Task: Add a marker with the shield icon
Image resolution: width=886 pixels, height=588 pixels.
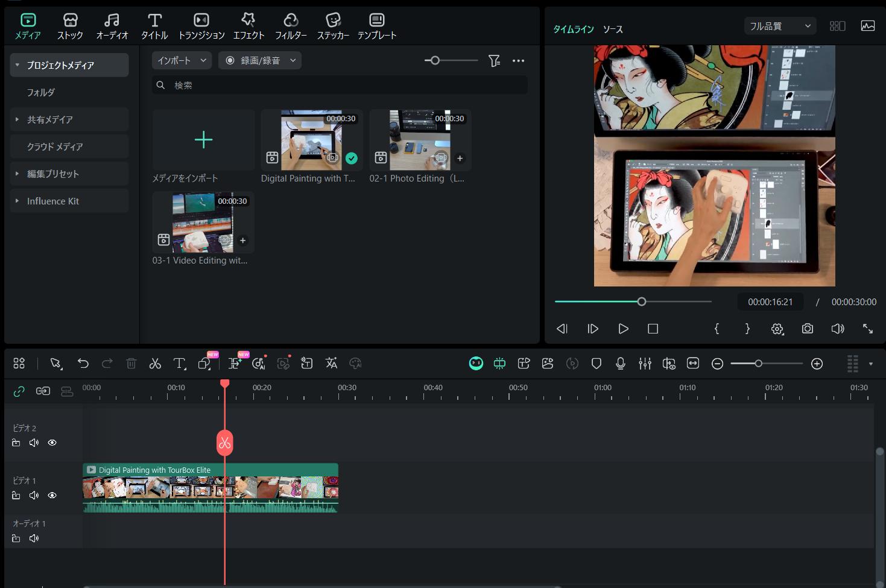Action: [x=596, y=364]
